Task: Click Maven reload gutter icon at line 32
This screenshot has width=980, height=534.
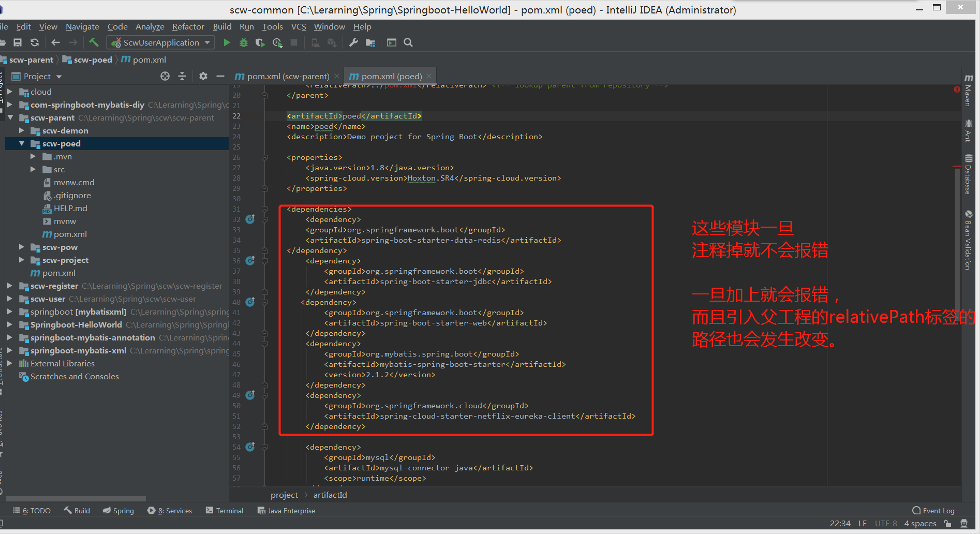Action: 250,219
